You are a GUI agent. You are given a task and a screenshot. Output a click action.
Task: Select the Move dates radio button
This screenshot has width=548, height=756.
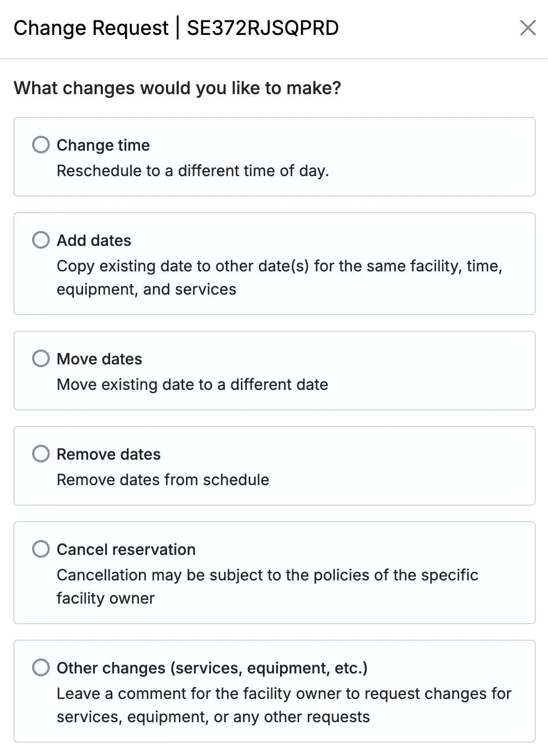(x=41, y=359)
